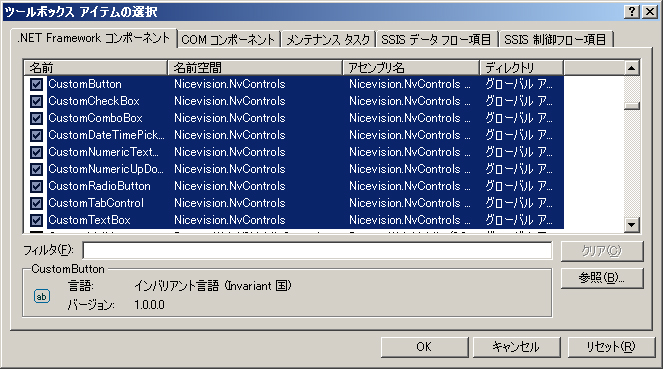Uncheck the CustomTextBox checkbox
This screenshot has height=369, width=663.
pyautogui.click(x=36, y=220)
